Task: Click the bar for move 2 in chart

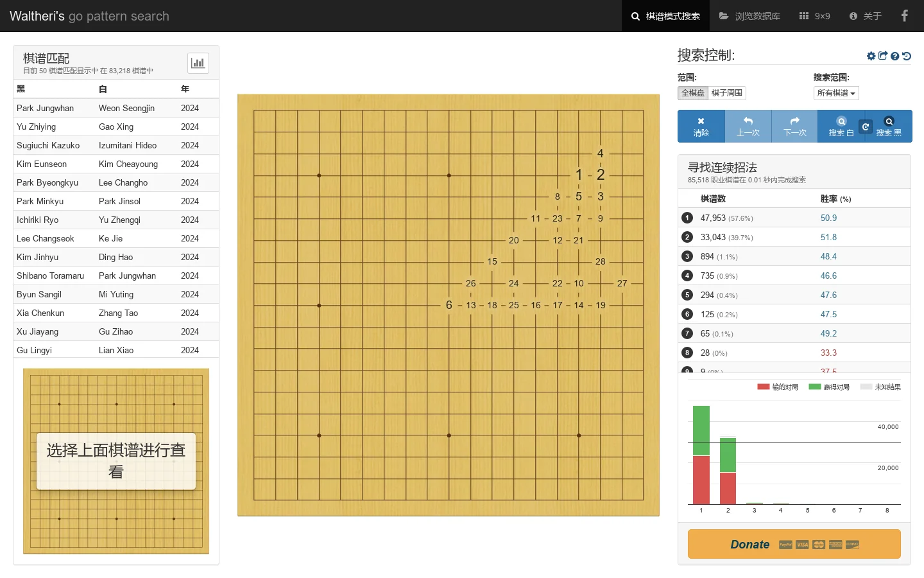Action: [x=728, y=470]
